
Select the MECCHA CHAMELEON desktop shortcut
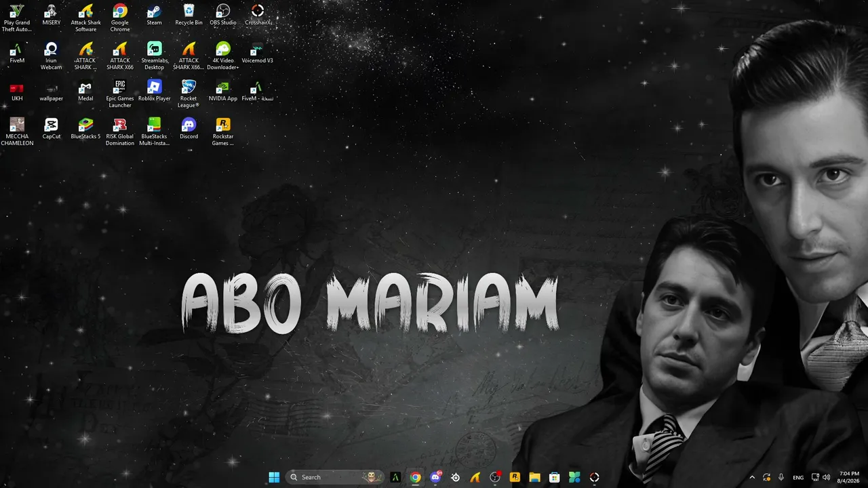[x=17, y=132]
